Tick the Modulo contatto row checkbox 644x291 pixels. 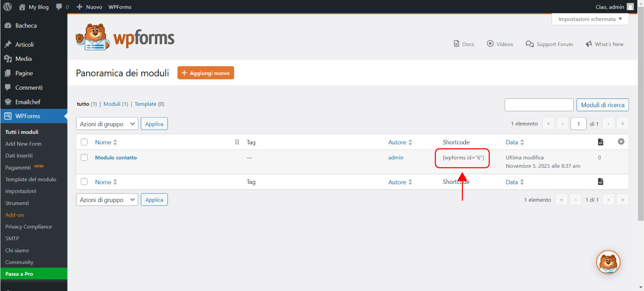pos(84,158)
